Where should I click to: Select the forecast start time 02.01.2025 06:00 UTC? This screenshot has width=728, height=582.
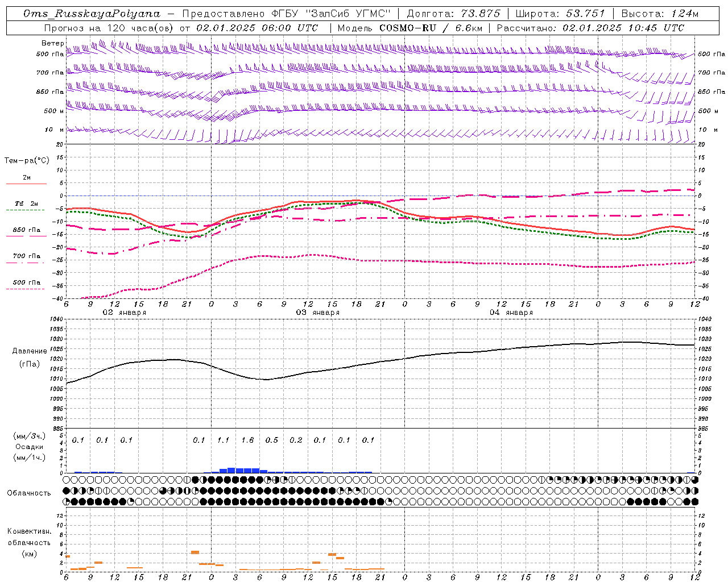[x=257, y=27]
